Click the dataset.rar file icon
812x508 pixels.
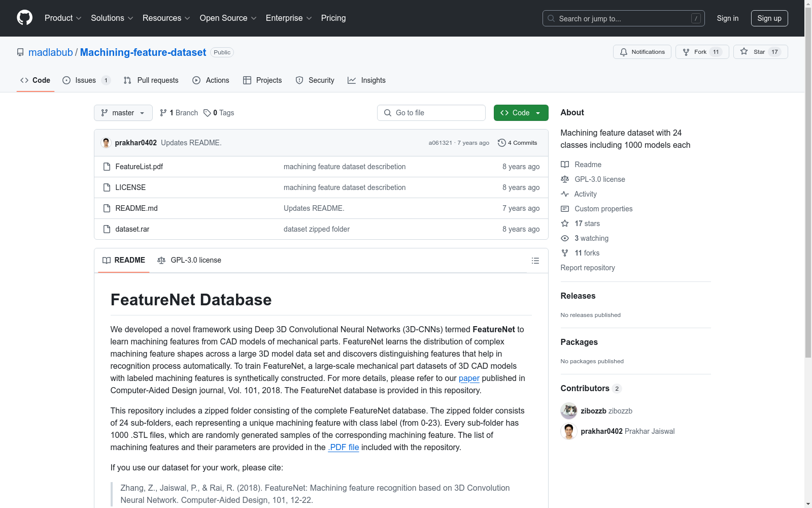[x=107, y=229]
